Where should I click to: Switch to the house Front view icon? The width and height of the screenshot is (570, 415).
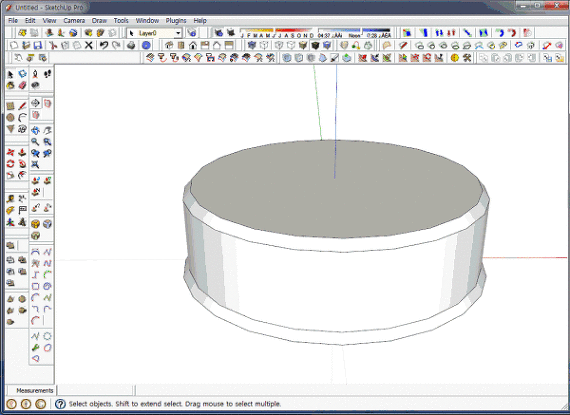pos(193,45)
